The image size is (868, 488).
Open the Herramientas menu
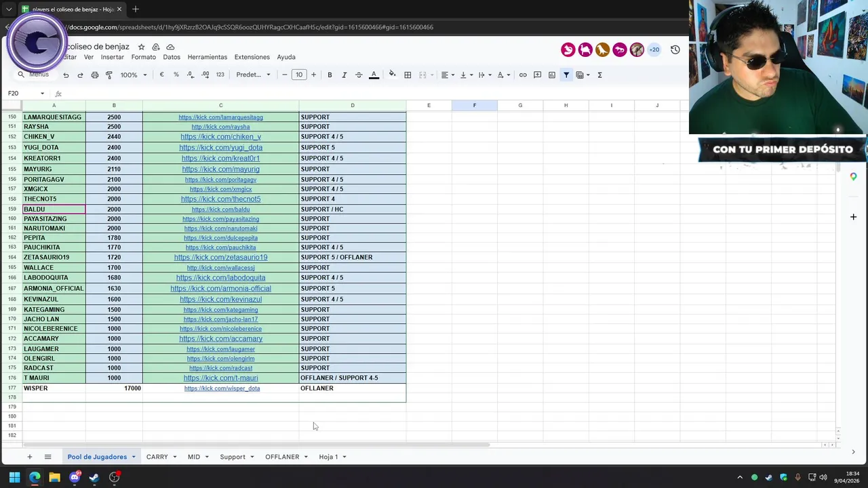pyautogui.click(x=208, y=57)
